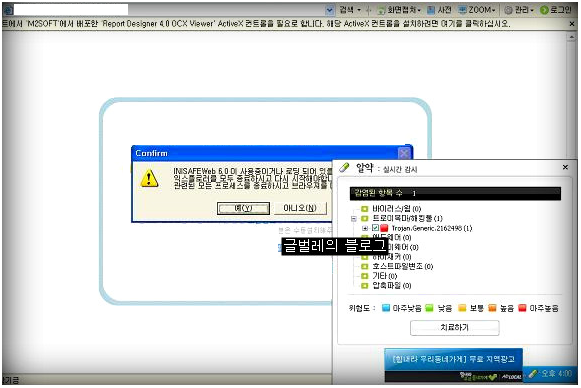Image resolution: width=581 pixels, height=388 pixels.
Task: Click the 치료하기 treat button
Action: 455,328
